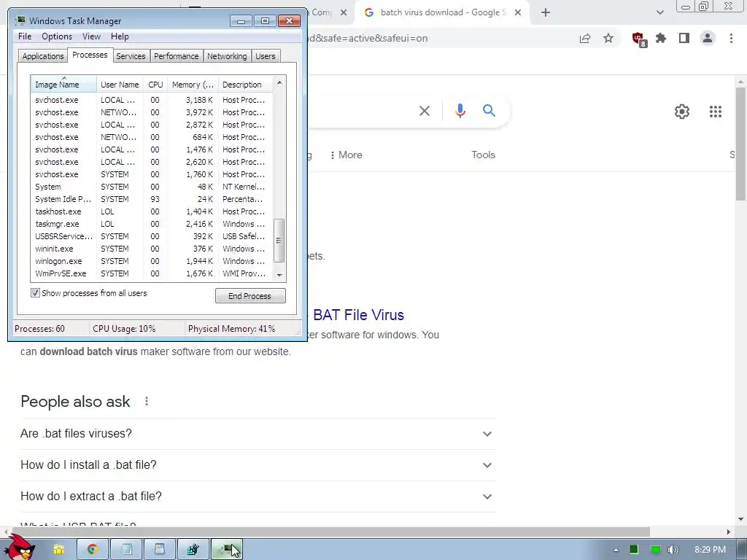Image resolution: width=747 pixels, height=560 pixels.
Task: Switch to the Performance tab
Action: click(176, 56)
